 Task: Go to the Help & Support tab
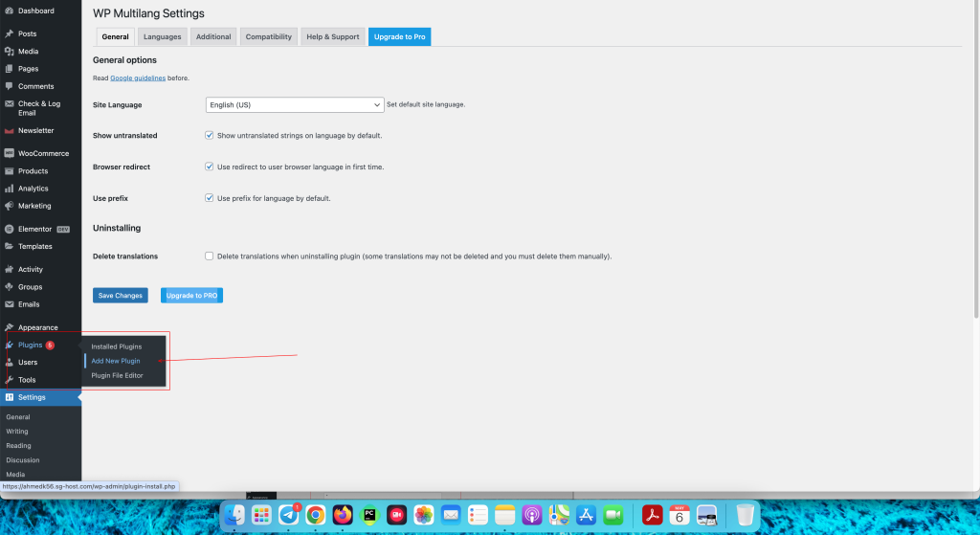[x=333, y=37]
